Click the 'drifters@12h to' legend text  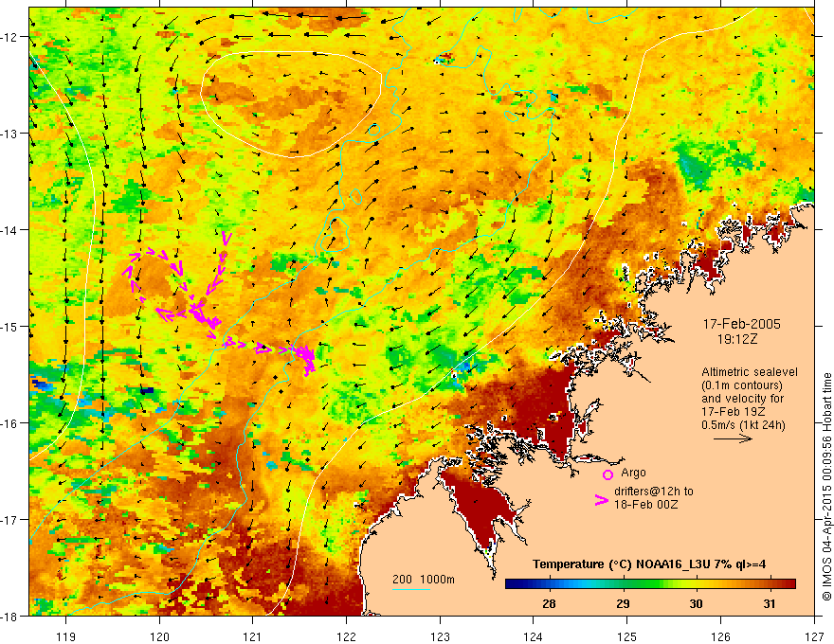[654, 492]
